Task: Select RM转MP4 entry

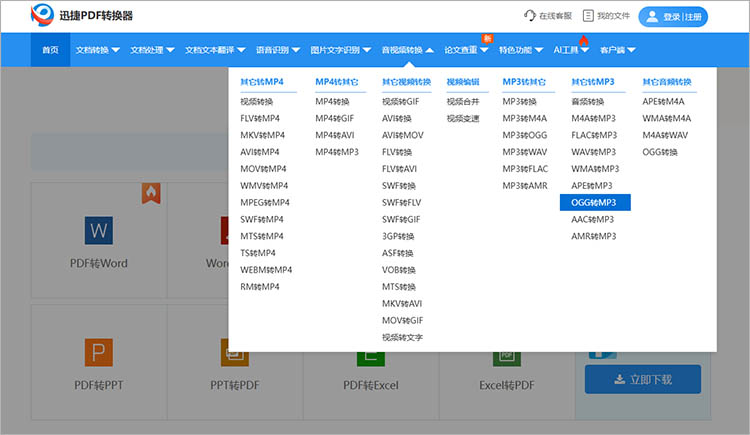Action: coord(260,287)
